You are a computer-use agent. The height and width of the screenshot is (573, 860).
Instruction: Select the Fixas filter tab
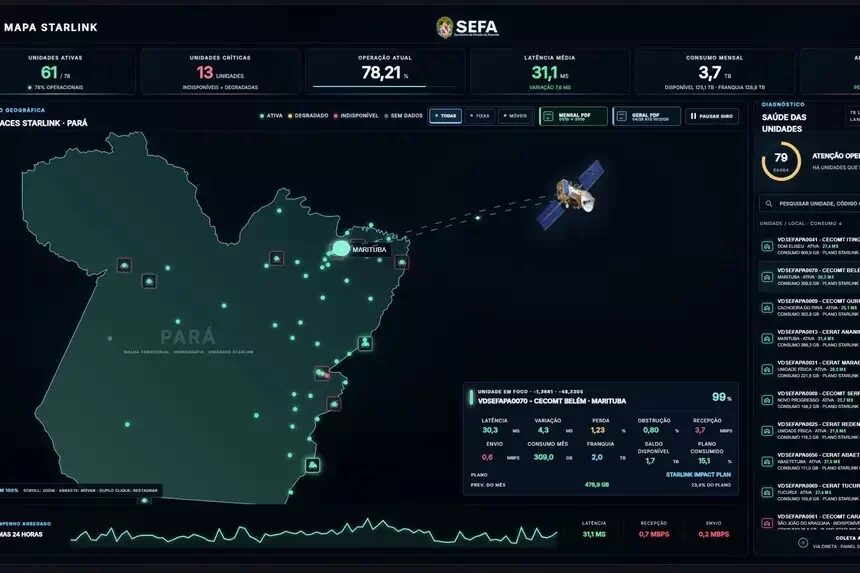click(480, 116)
